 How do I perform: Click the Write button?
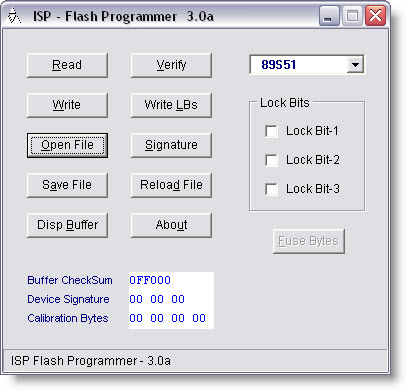67,105
